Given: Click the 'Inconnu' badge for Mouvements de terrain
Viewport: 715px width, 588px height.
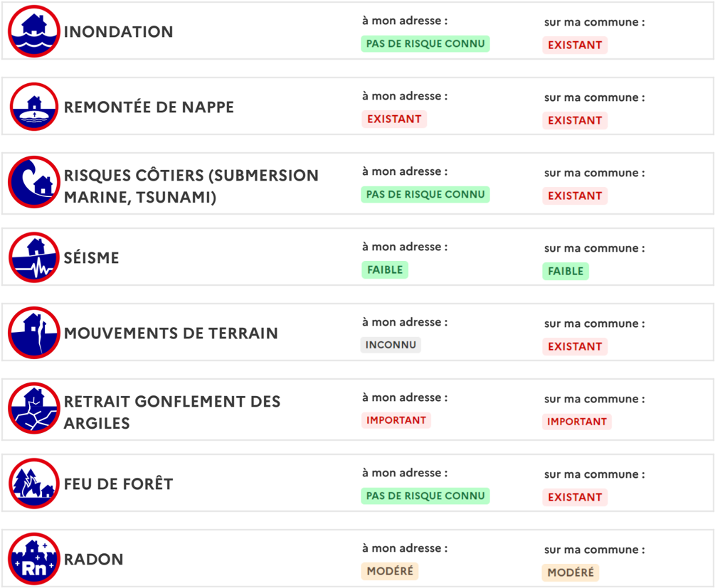Looking at the screenshot, I should click(x=391, y=346).
